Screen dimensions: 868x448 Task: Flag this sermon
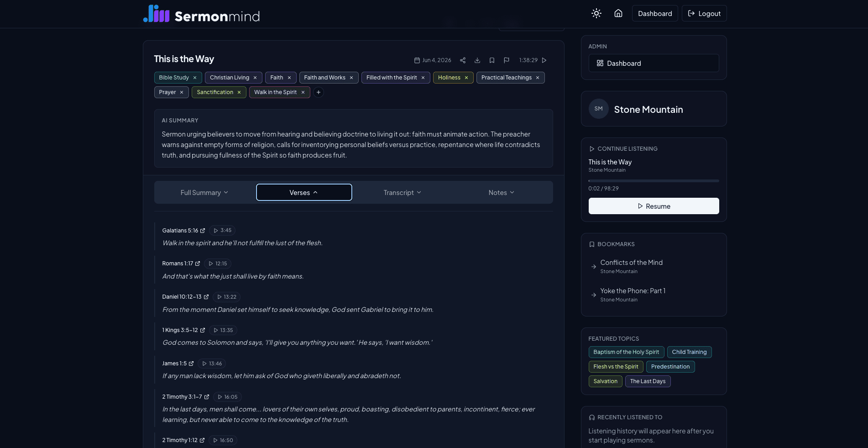click(x=506, y=60)
